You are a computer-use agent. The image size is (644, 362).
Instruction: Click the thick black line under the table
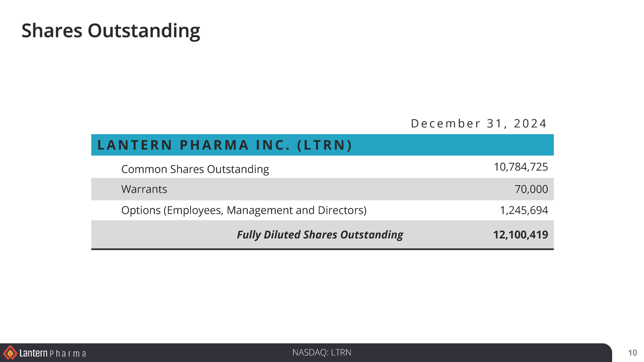[x=322, y=249]
